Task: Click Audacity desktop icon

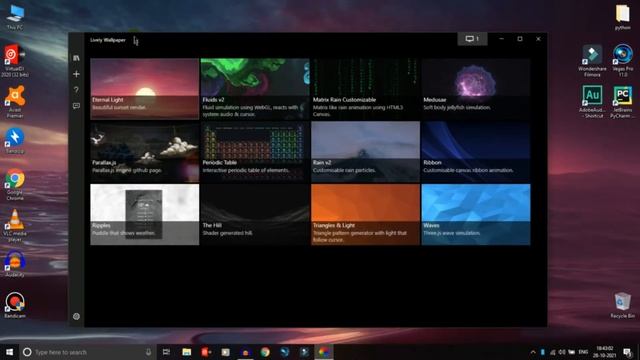Action: [15, 264]
